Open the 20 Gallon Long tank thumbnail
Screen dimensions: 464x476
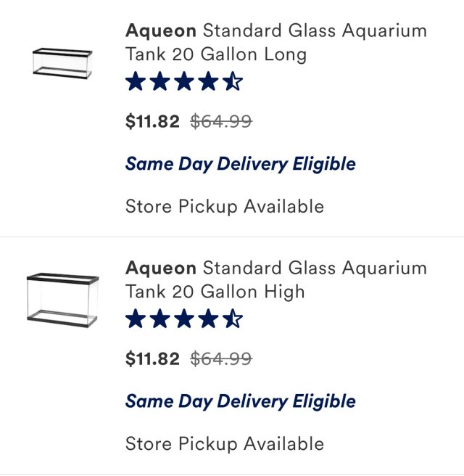click(62, 63)
